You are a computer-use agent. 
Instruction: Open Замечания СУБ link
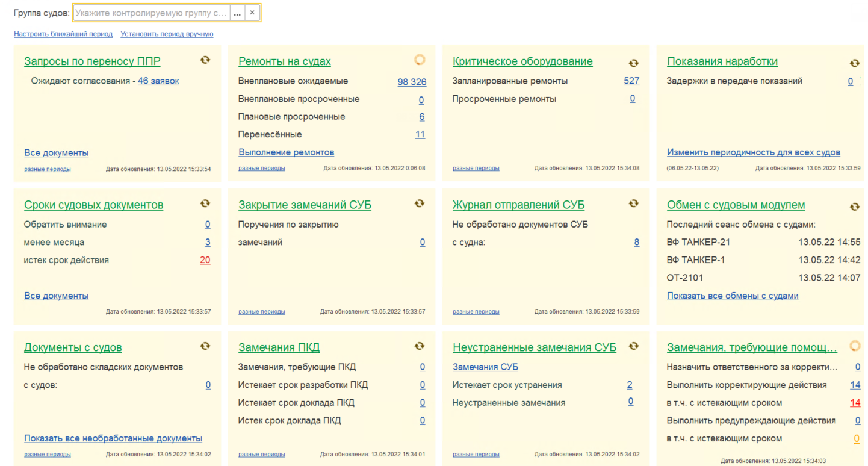(485, 367)
